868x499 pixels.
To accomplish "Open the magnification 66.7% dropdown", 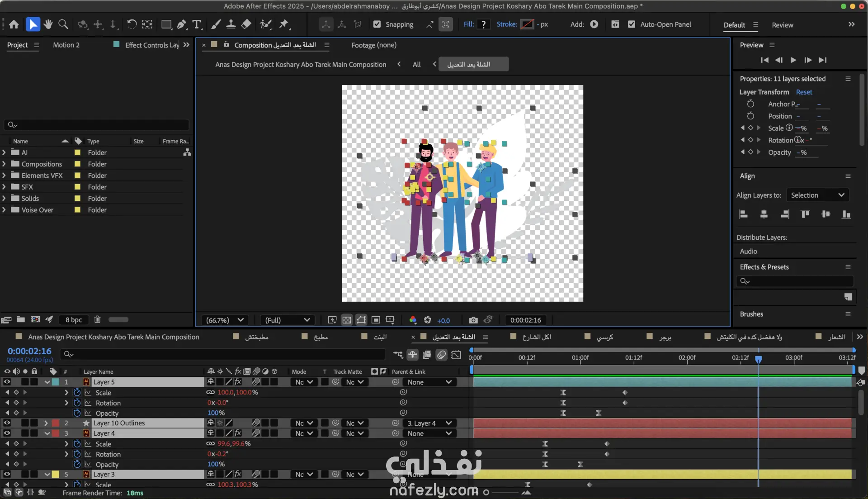I will click(x=225, y=320).
